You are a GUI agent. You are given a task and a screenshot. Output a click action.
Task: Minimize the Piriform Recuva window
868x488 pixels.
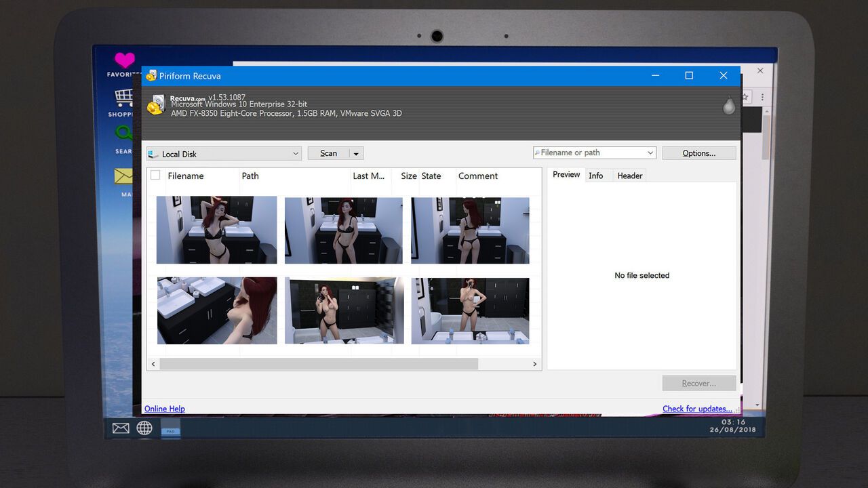coord(655,76)
